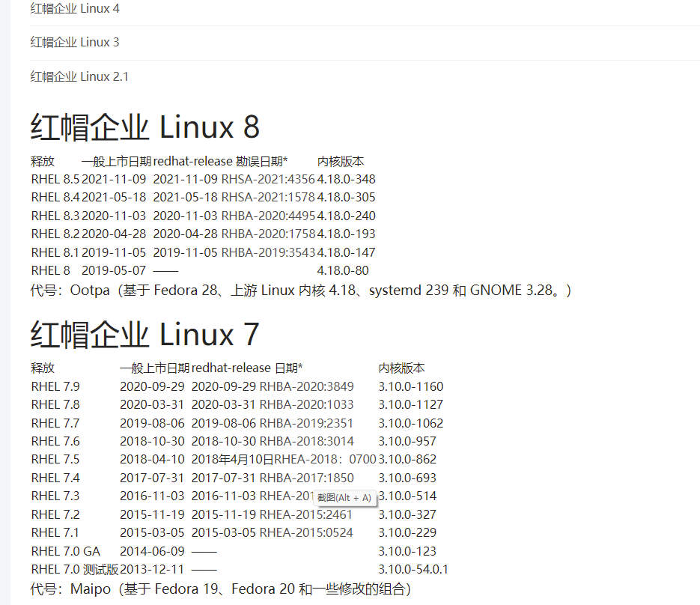Click kernel version 4.18.0-240
700x605 pixels.
[347, 216]
